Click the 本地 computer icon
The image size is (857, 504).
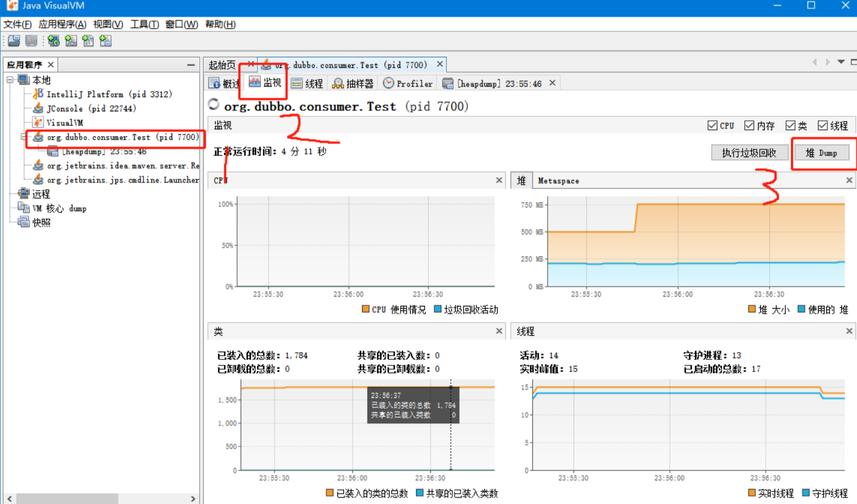click(x=24, y=80)
